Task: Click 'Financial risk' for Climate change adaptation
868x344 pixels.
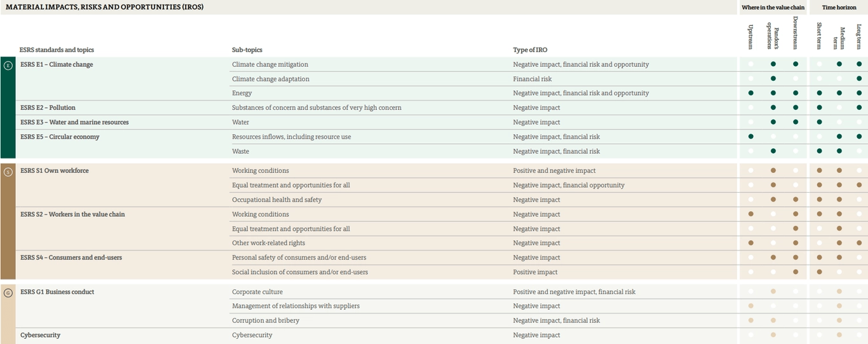Action: [532, 79]
